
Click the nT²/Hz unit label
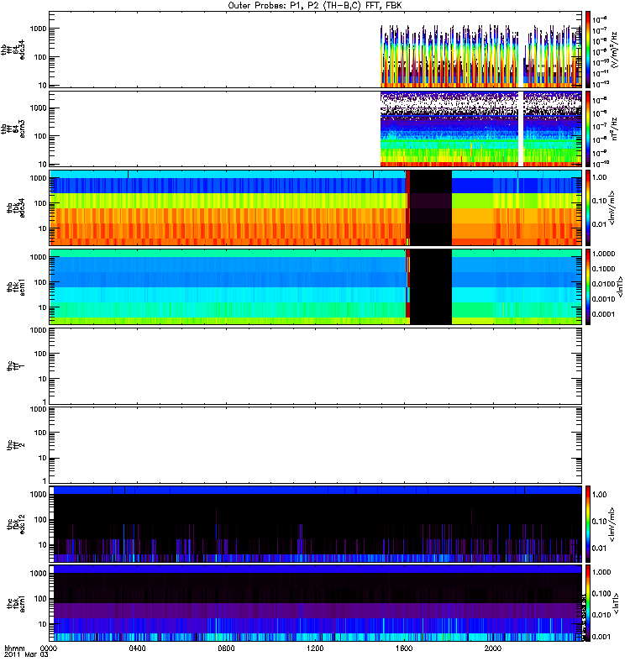point(615,129)
